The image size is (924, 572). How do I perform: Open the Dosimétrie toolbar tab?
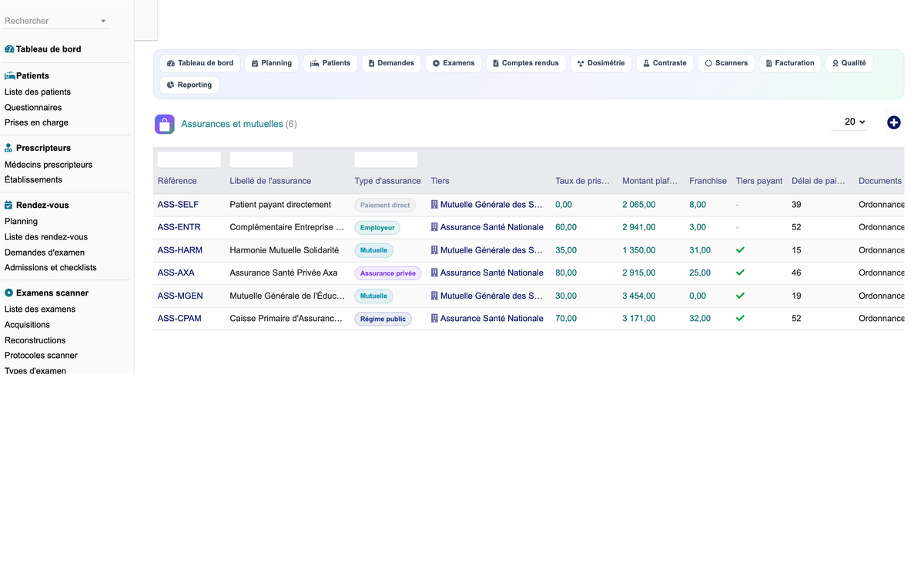pyautogui.click(x=601, y=63)
